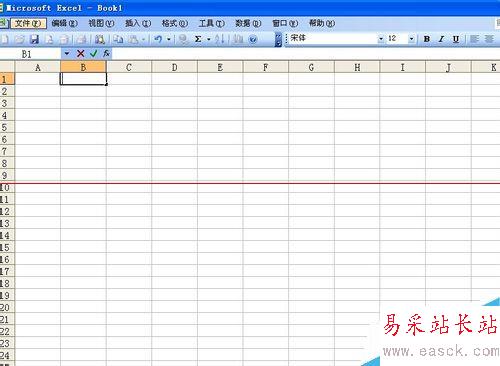The image size is (500, 366).
Task: Open the 格式 (Format) menu
Action: [175, 23]
